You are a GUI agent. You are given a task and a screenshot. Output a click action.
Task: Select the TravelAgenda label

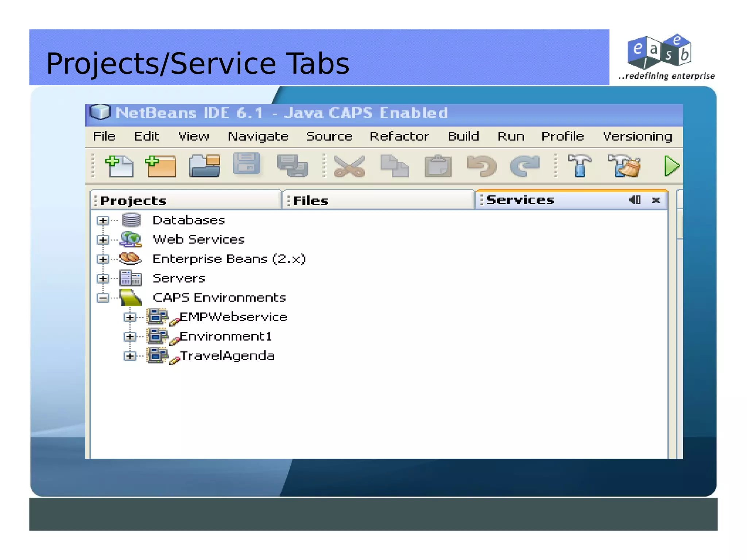pyautogui.click(x=227, y=356)
